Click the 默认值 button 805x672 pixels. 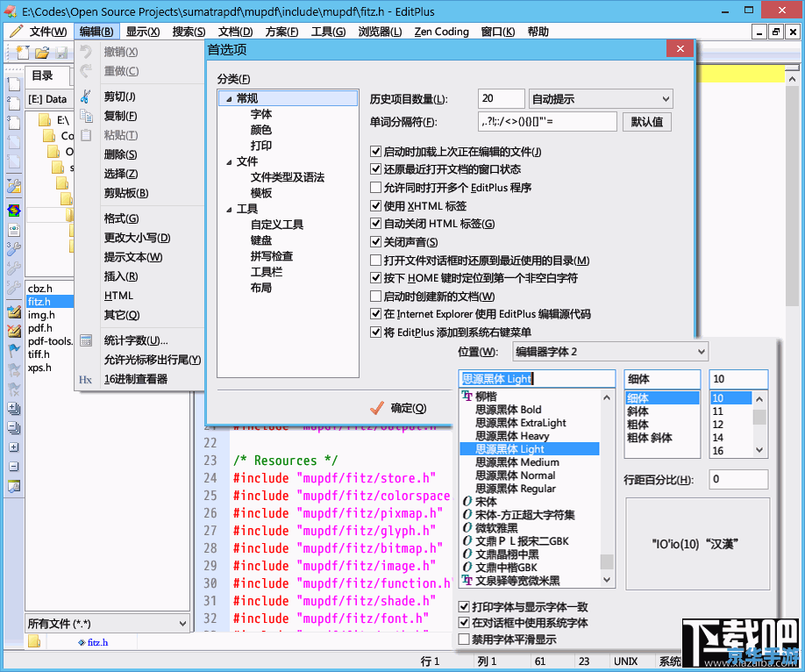647,122
